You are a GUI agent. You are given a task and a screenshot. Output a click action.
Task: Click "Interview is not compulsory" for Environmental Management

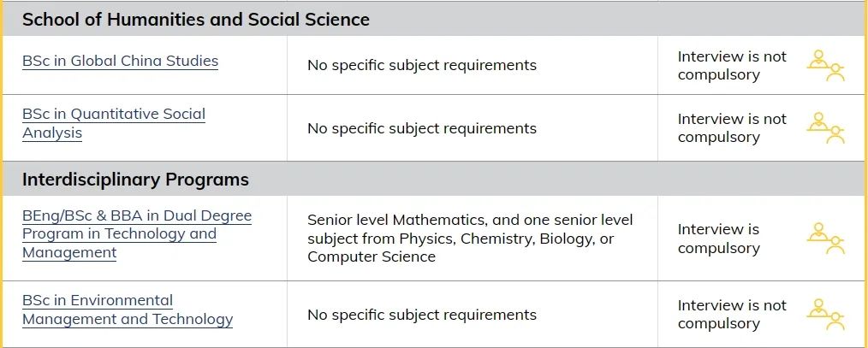point(732,315)
